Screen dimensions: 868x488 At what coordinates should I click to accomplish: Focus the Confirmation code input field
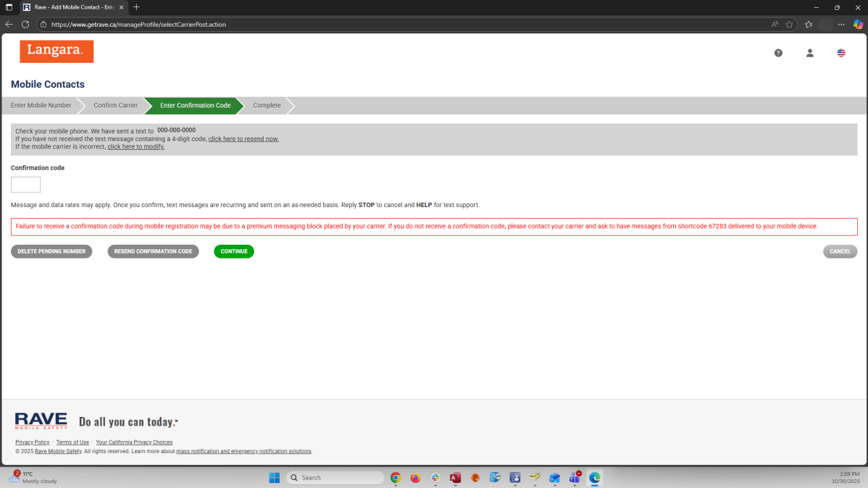pos(26,185)
